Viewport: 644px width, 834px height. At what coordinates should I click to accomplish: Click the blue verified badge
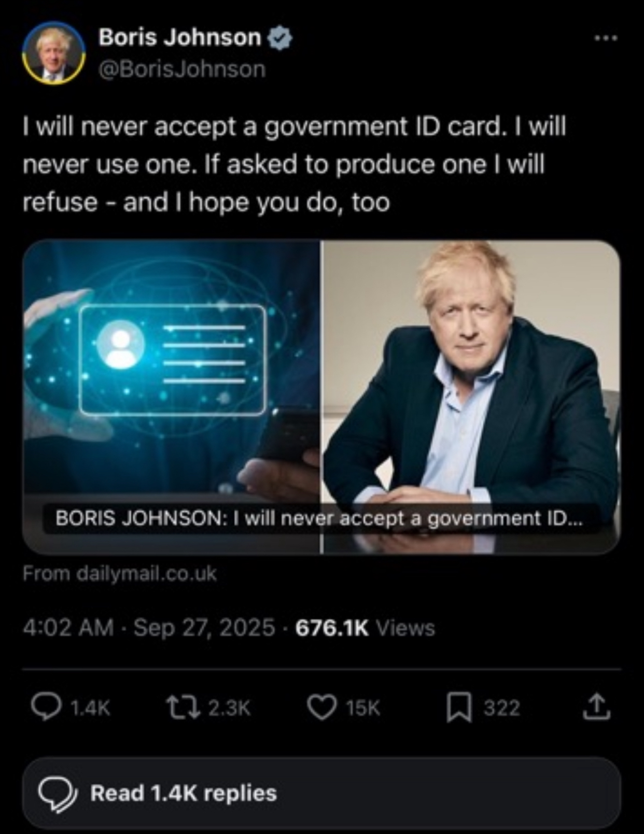click(280, 38)
